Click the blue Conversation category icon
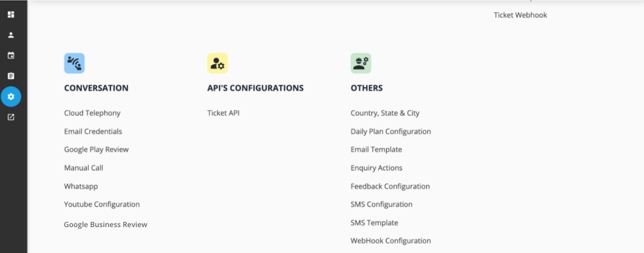 pyautogui.click(x=75, y=64)
